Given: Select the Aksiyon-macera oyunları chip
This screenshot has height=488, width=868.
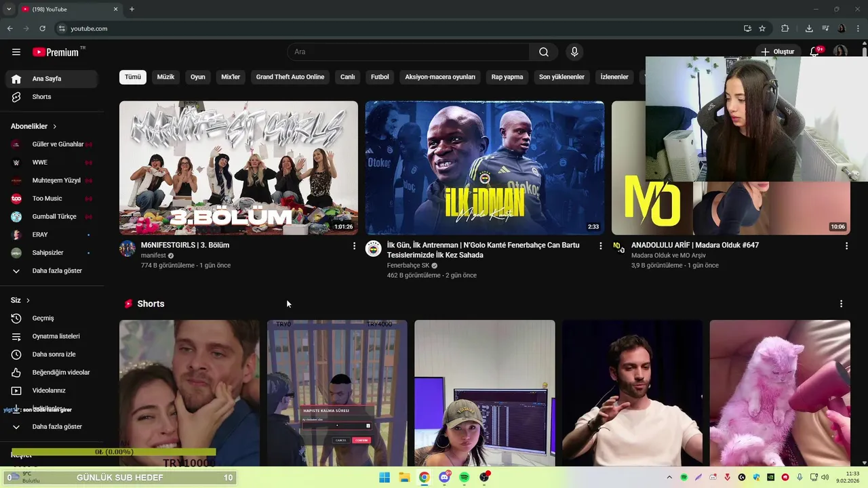Looking at the screenshot, I should pyautogui.click(x=440, y=77).
